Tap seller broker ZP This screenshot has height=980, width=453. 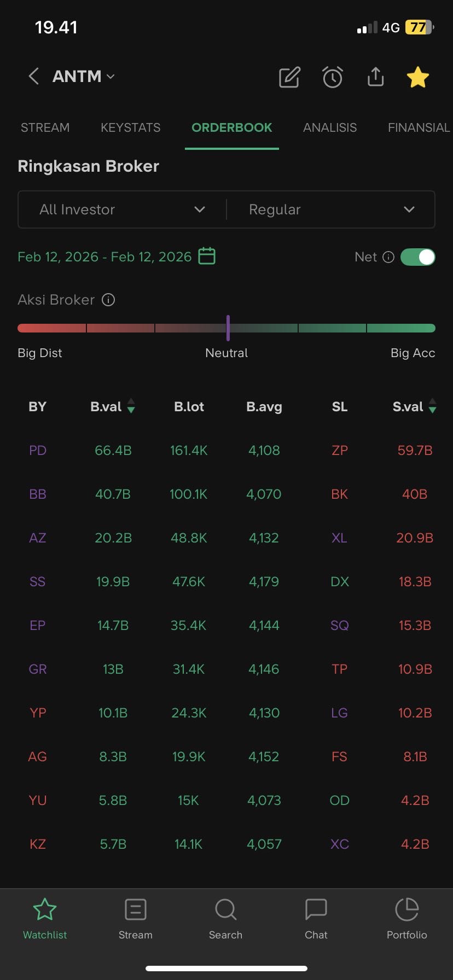coord(339,450)
